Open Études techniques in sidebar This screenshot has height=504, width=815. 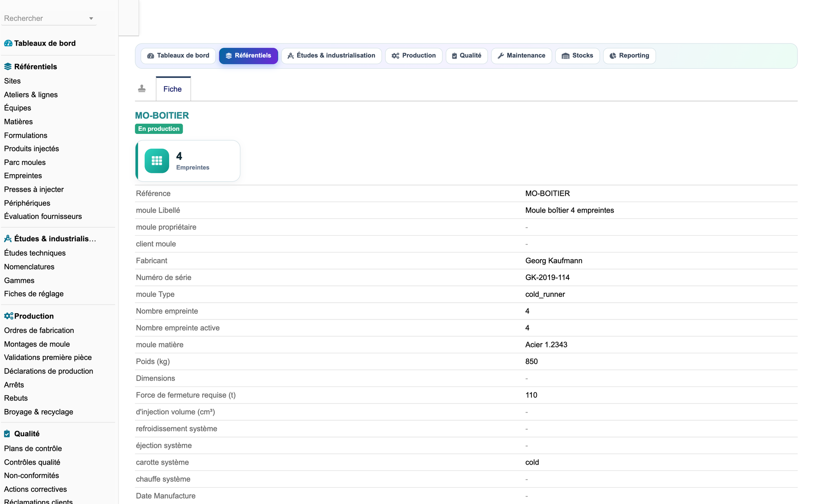point(35,253)
